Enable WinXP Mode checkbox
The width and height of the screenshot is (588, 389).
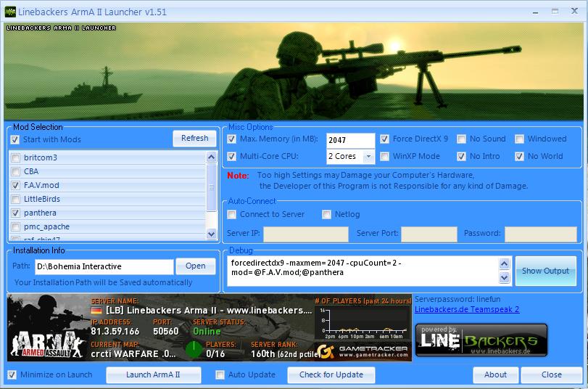(384, 156)
